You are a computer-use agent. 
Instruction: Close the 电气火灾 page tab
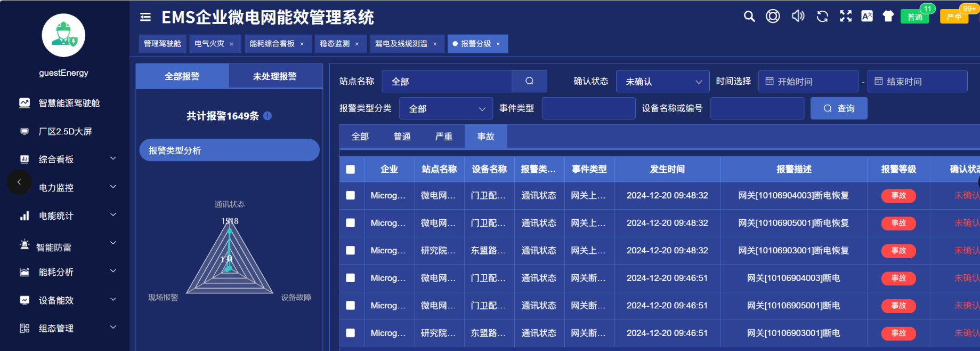point(231,44)
